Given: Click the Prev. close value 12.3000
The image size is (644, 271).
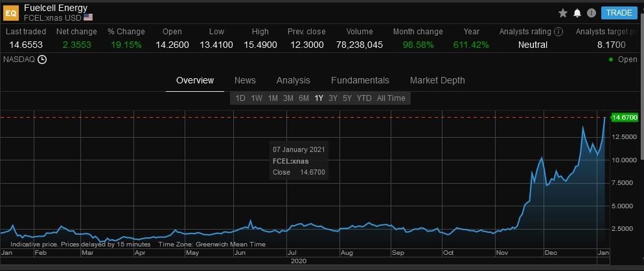Looking at the screenshot, I should click(307, 45).
